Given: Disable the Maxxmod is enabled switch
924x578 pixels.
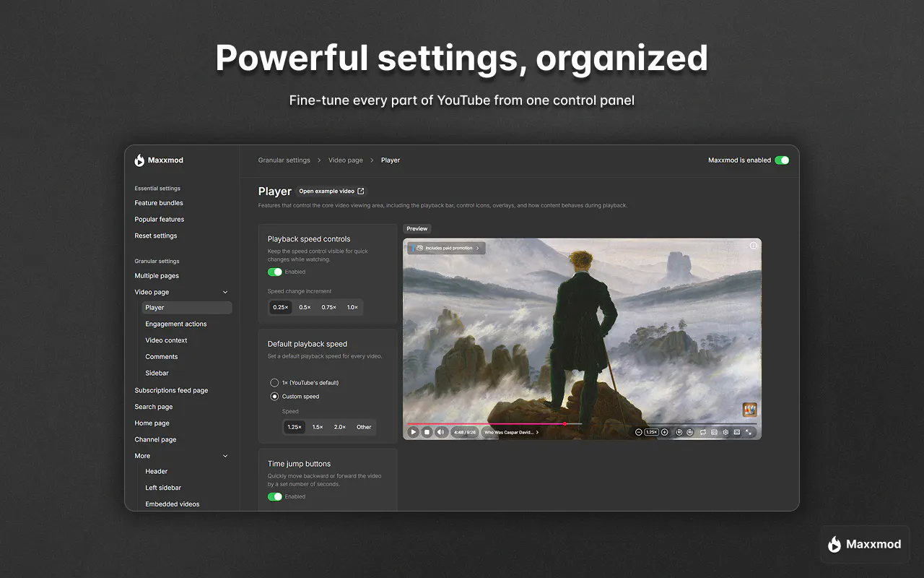Looking at the screenshot, I should click(x=782, y=160).
